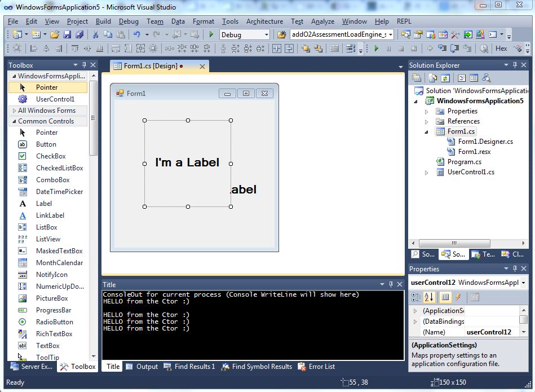Image resolution: width=535 pixels, height=392 pixels.
Task: Click the (Name) property value field
Action: tap(490, 332)
